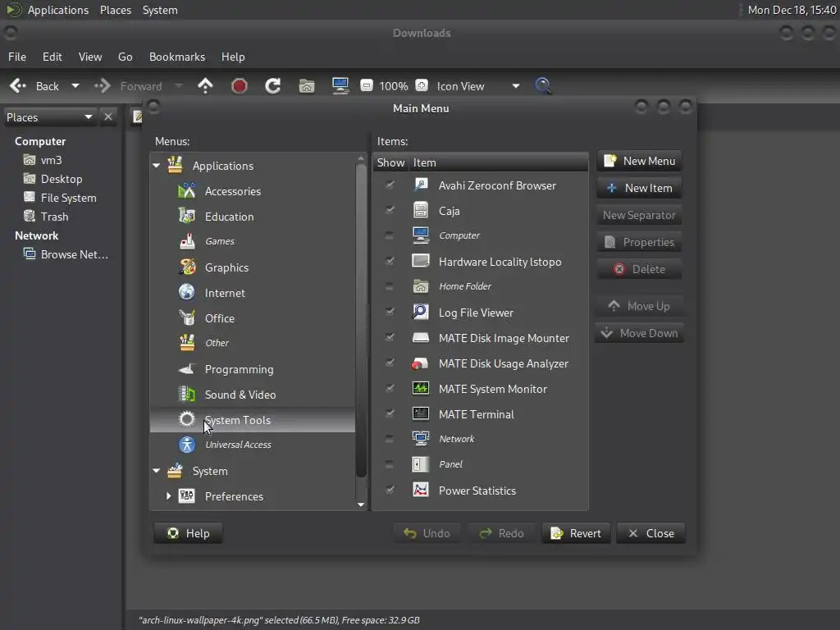Click the Trash icon in Places sidebar
840x630 pixels.
[x=30, y=216]
